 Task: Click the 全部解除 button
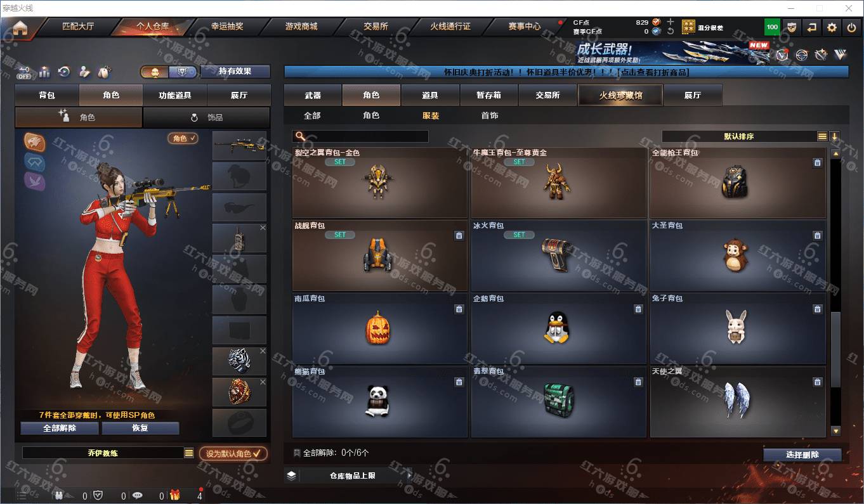click(x=60, y=428)
